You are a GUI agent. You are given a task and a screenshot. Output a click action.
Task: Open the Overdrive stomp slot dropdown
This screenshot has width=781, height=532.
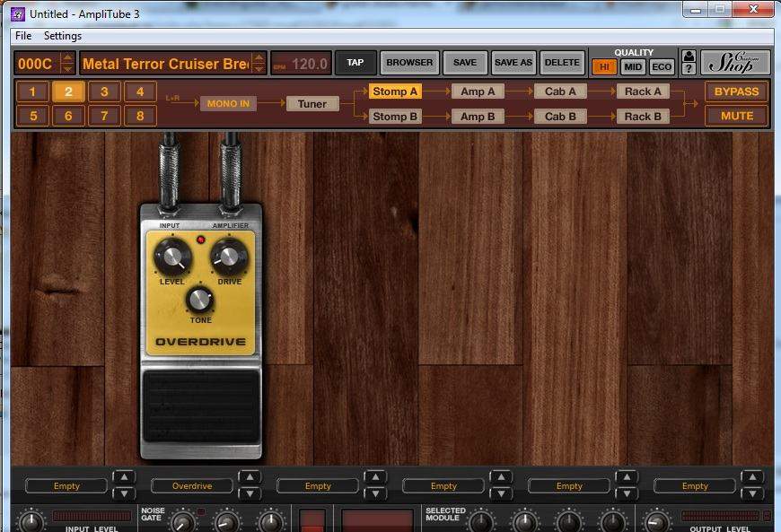click(x=192, y=485)
